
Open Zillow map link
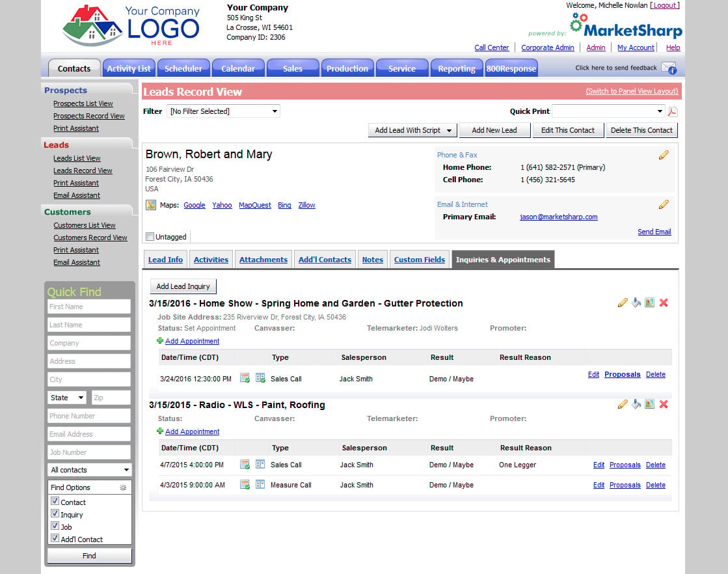point(306,205)
